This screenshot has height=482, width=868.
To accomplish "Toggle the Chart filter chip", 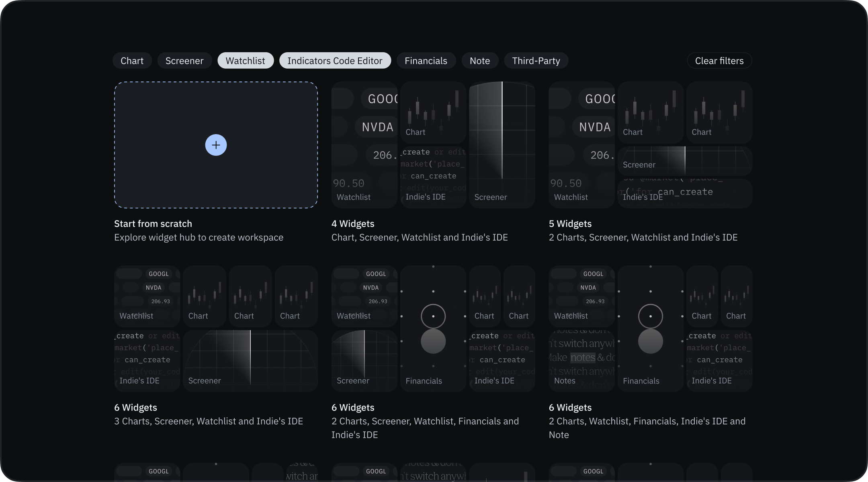I will 132,61.
